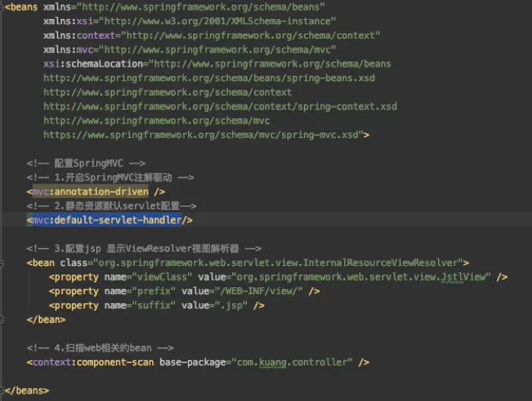Click the comment "1.开启SpringMVC注解驱动"
Viewport: 532px width, 401px height.
pyautogui.click(x=111, y=177)
